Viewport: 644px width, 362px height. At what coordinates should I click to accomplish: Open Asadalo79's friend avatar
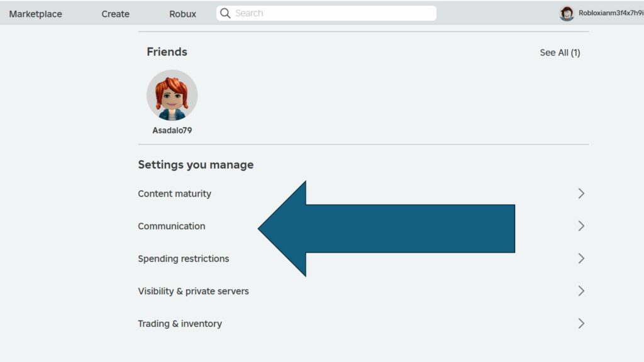click(x=172, y=95)
